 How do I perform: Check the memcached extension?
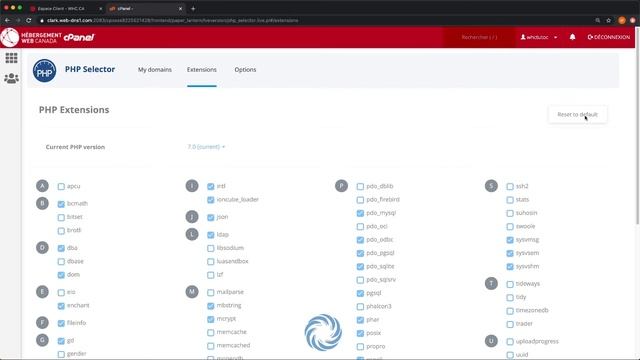(x=211, y=346)
